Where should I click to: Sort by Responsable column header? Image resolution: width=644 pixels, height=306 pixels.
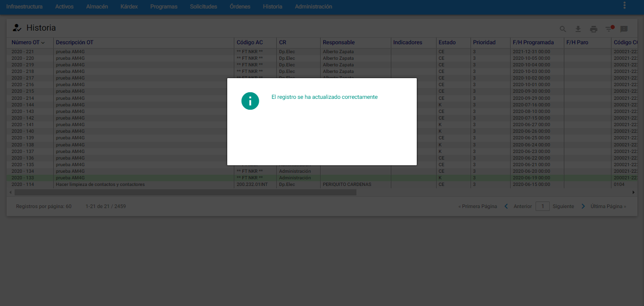(x=339, y=42)
